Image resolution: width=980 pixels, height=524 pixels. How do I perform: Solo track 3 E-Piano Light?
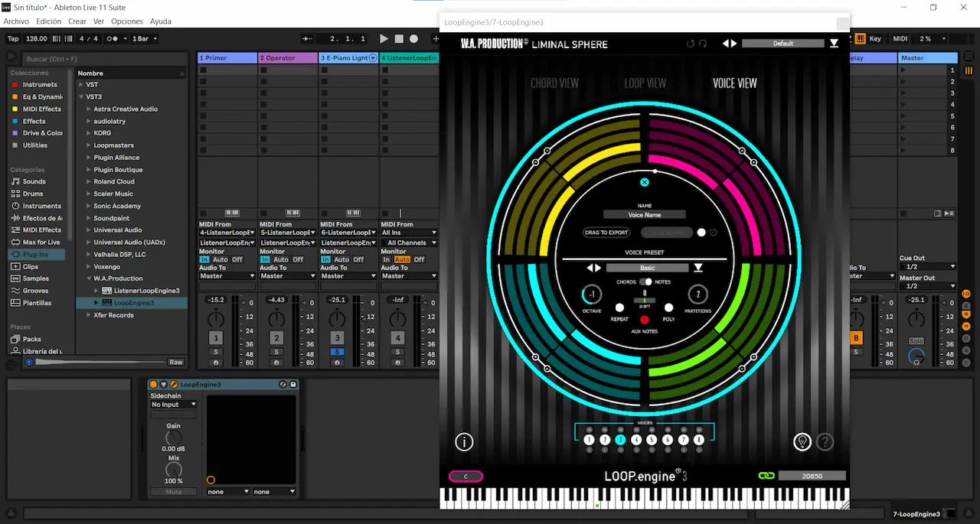coord(338,352)
